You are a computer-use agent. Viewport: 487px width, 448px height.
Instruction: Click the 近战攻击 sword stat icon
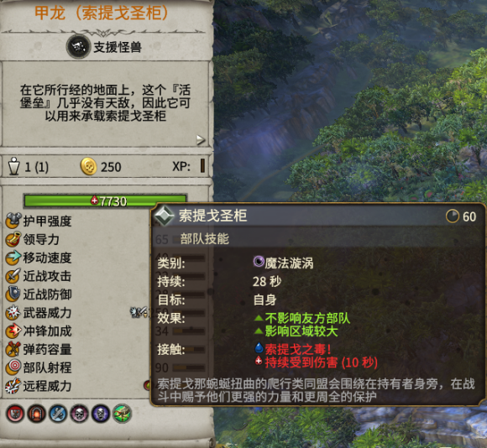tap(13, 276)
